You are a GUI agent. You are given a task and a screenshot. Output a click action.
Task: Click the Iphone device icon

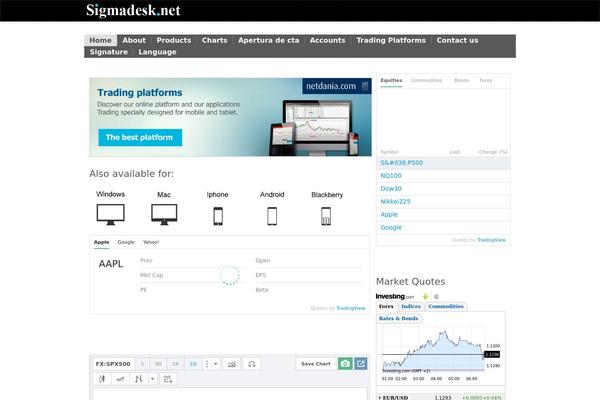[218, 216]
